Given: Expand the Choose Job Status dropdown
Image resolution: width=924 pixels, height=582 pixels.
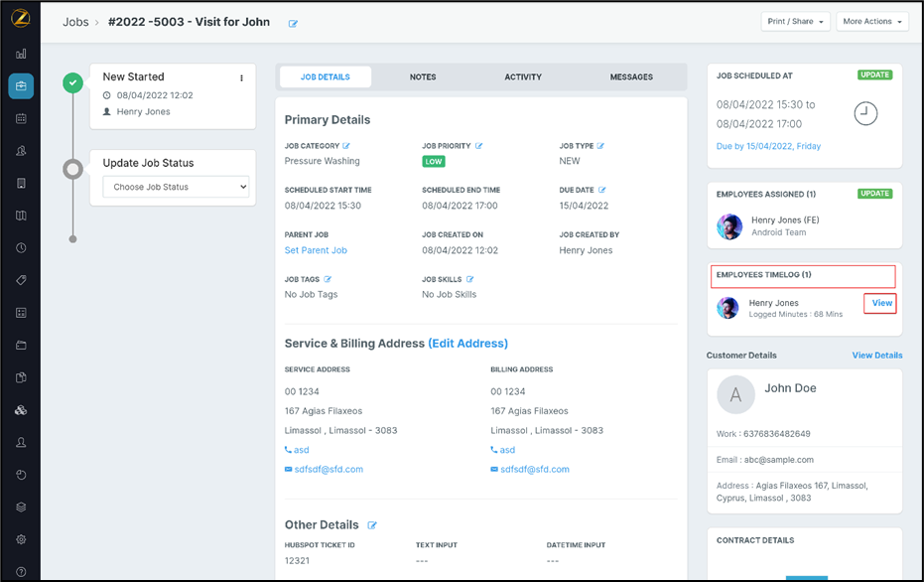Looking at the screenshot, I should (x=176, y=187).
